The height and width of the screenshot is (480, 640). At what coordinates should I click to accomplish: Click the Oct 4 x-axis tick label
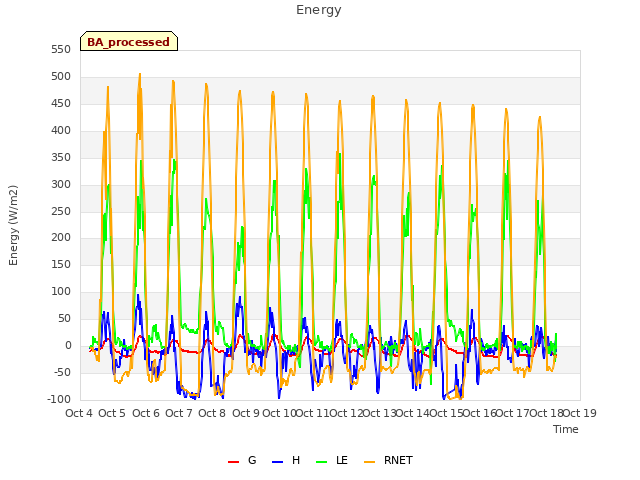tap(79, 413)
